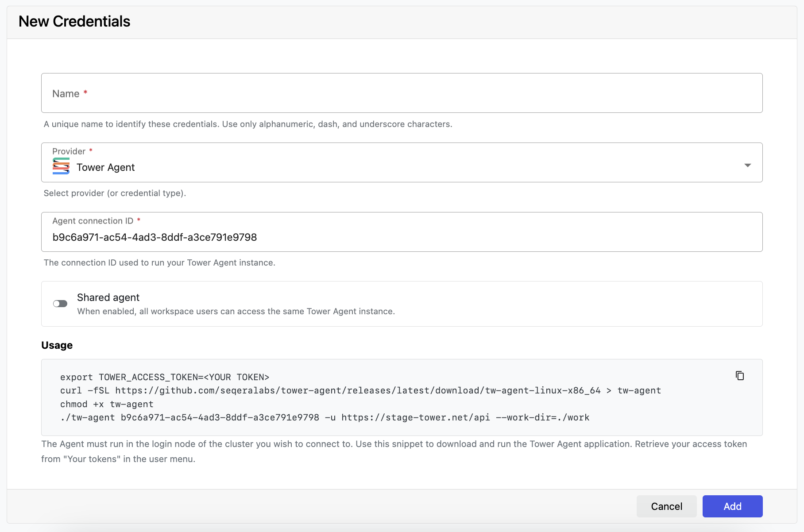The height and width of the screenshot is (532, 804).
Task: Cancel the new credentials dialog
Action: (x=666, y=506)
